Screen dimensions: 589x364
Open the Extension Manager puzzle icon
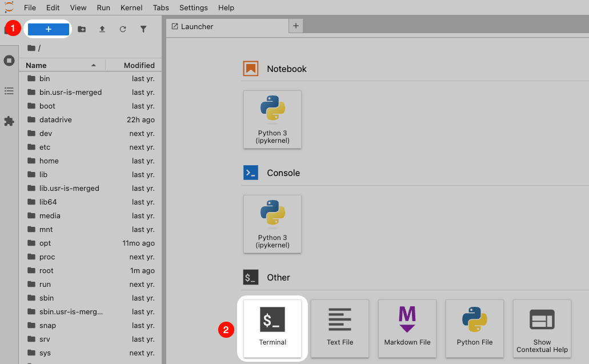pyautogui.click(x=9, y=121)
